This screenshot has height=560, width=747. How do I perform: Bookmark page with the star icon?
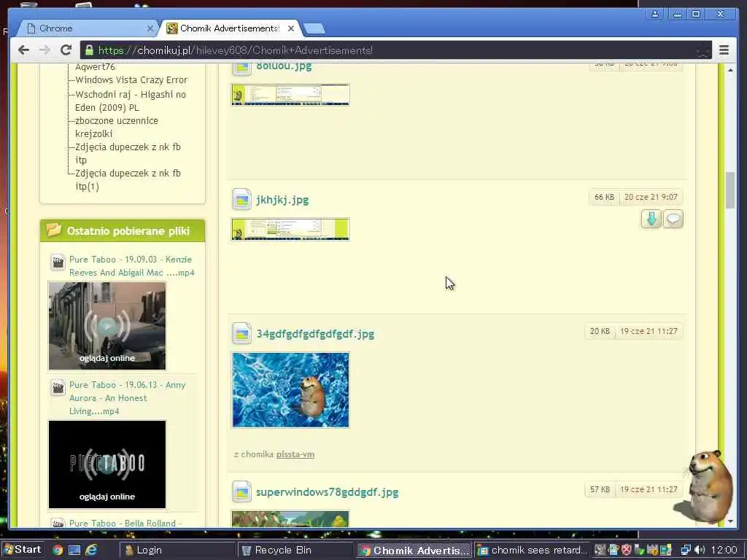click(x=703, y=50)
